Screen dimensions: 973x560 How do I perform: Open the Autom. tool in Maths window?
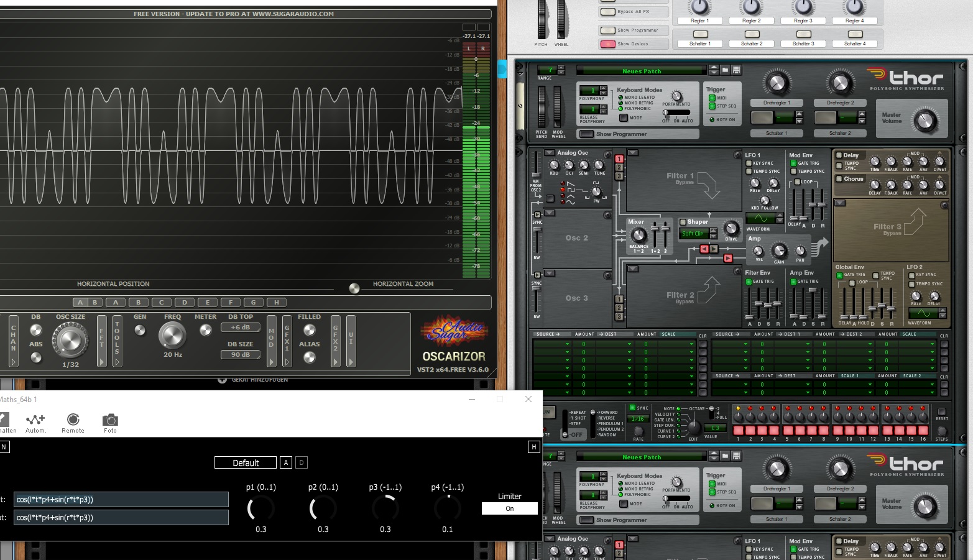pyautogui.click(x=35, y=423)
